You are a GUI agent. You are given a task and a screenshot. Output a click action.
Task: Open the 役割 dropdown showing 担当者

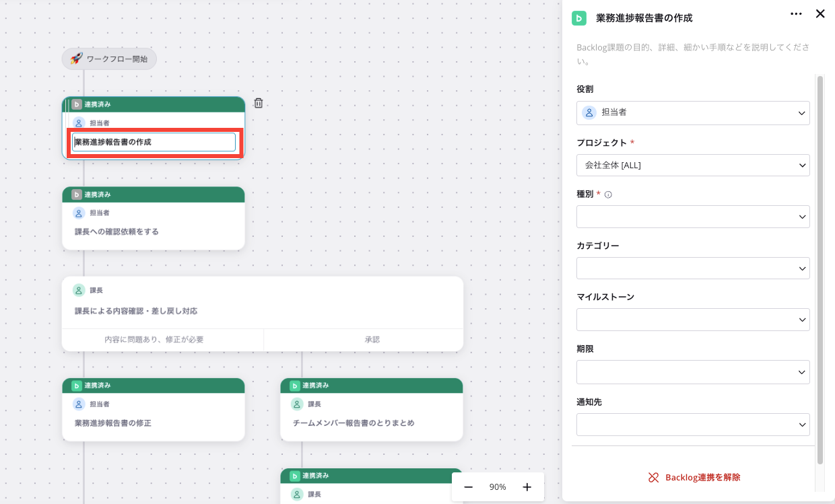693,112
